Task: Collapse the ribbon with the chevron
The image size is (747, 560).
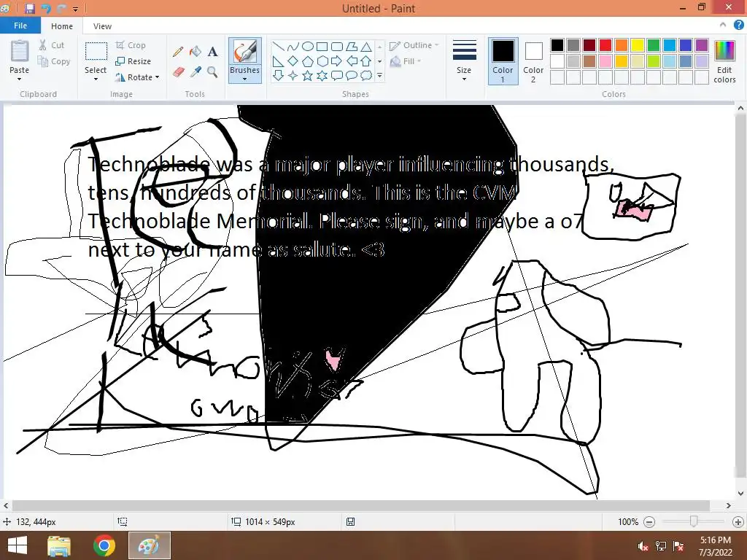Action: (723, 26)
